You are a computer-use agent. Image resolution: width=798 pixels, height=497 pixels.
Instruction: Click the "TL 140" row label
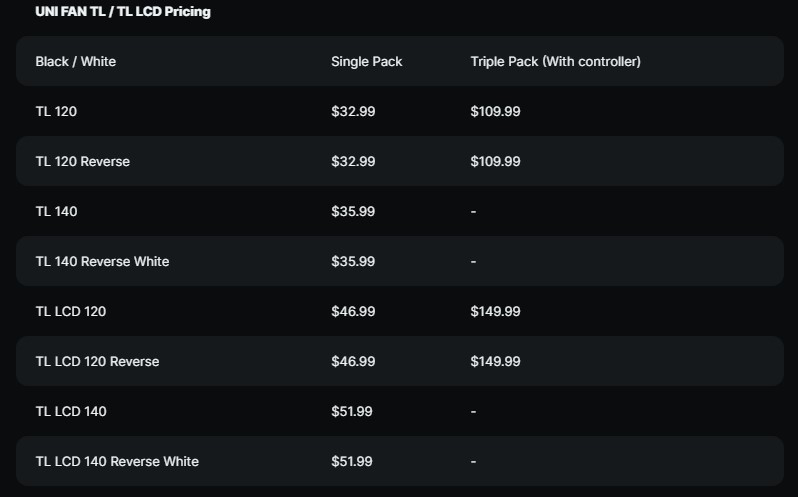56,212
